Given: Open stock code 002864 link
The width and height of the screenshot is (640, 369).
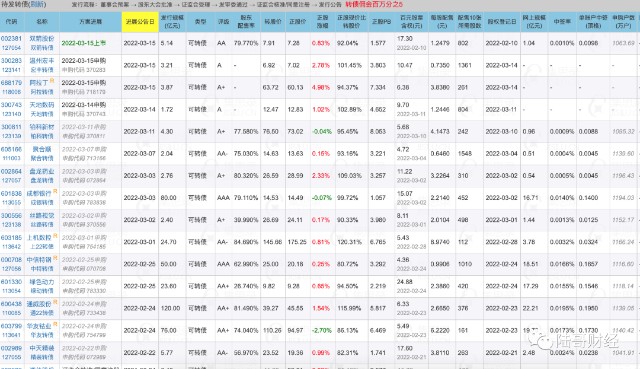Looking at the screenshot, I should tap(11, 171).
